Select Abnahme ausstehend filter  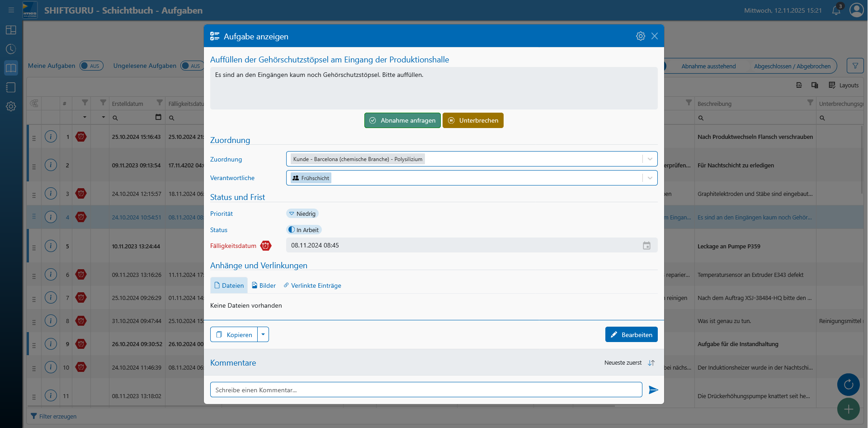tap(708, 67)
